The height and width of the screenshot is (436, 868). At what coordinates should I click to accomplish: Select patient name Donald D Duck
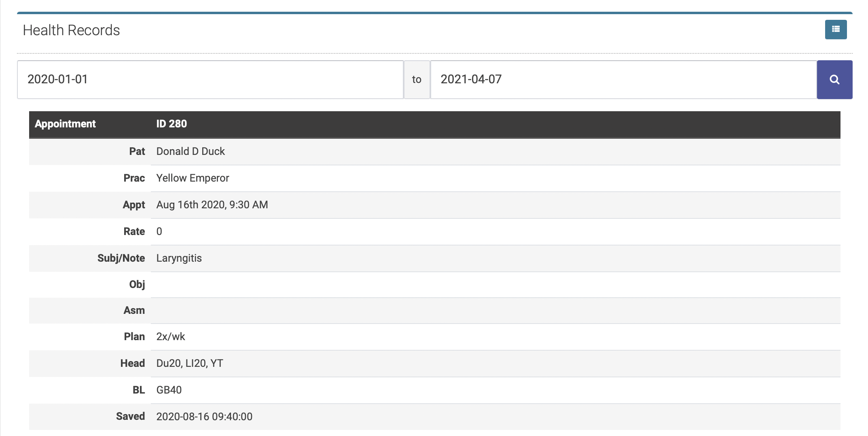pos(191,151)
